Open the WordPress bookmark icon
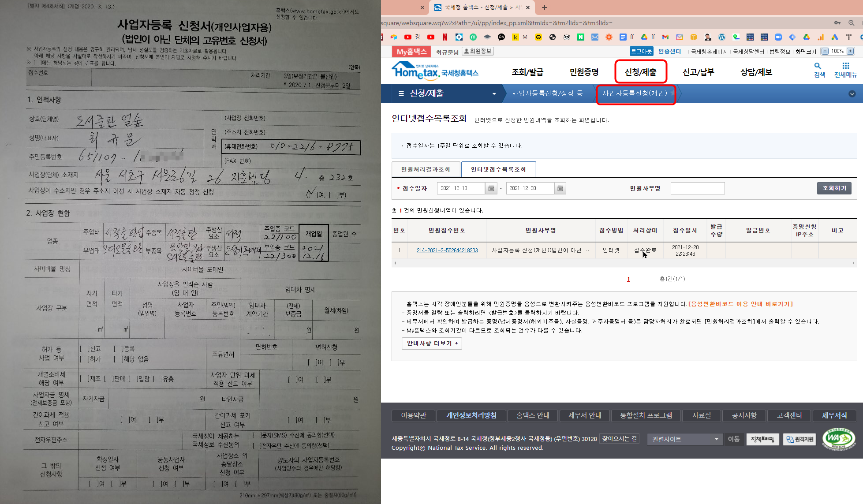The width and height of the screenshot is (863, 504). click(722, 37)
